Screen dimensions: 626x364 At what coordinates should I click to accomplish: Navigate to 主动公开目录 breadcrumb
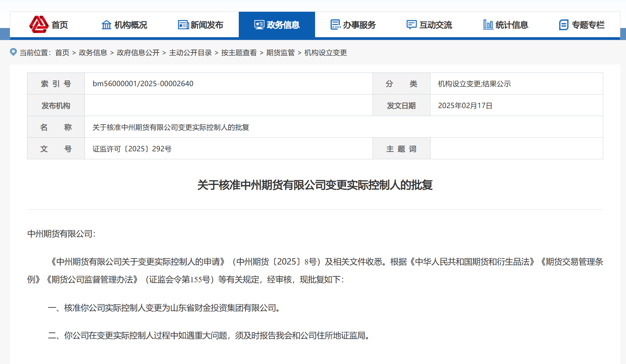pyautogui.click(x=190, y=52)
